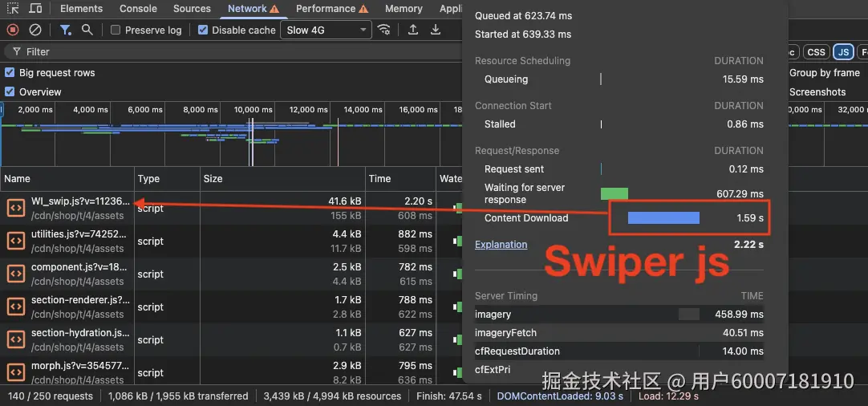Click green Waiting for server response bar

614,193
